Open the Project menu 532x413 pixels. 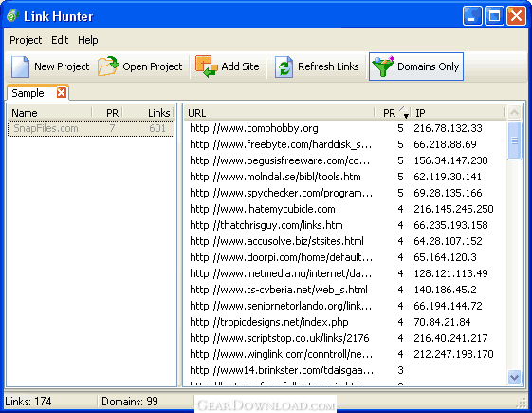tap(26, 40)
